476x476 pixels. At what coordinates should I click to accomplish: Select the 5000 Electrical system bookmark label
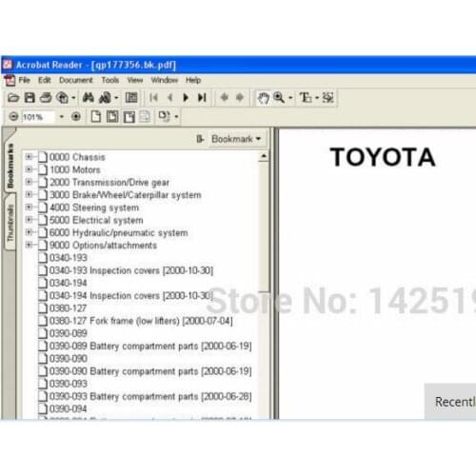pyautogui.click(x=96, y=220)
